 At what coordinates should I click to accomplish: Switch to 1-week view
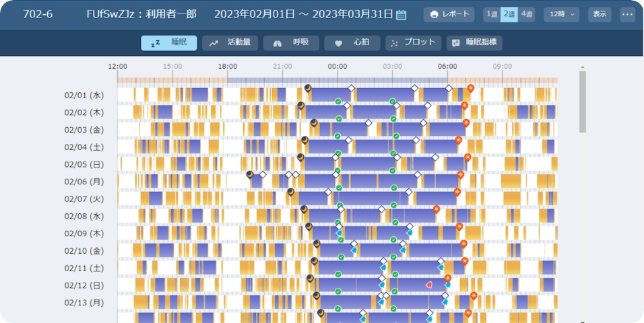point(492,14)
